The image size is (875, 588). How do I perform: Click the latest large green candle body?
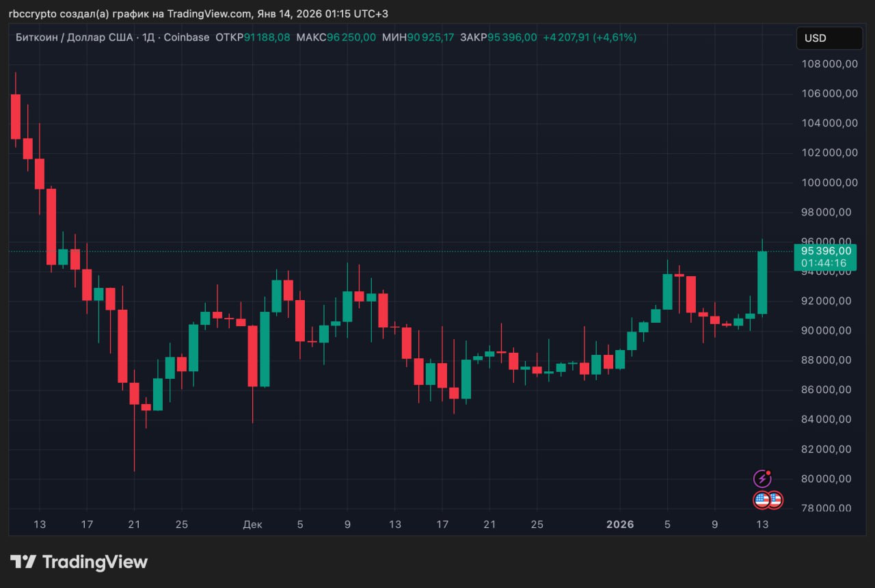tap(762, 282)
